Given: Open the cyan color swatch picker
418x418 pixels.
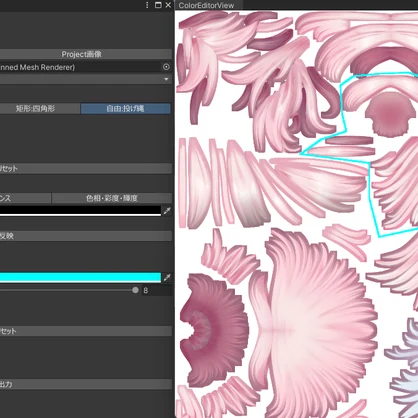Looking at the screenshot, I should pyautogui.click(x=80, y=277).
